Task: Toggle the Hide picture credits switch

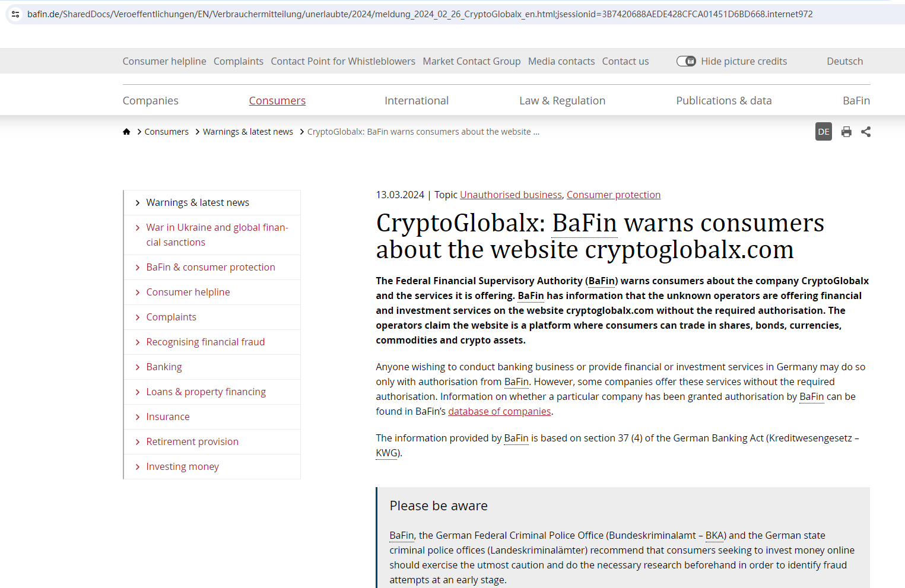Action: coord(686,61)
